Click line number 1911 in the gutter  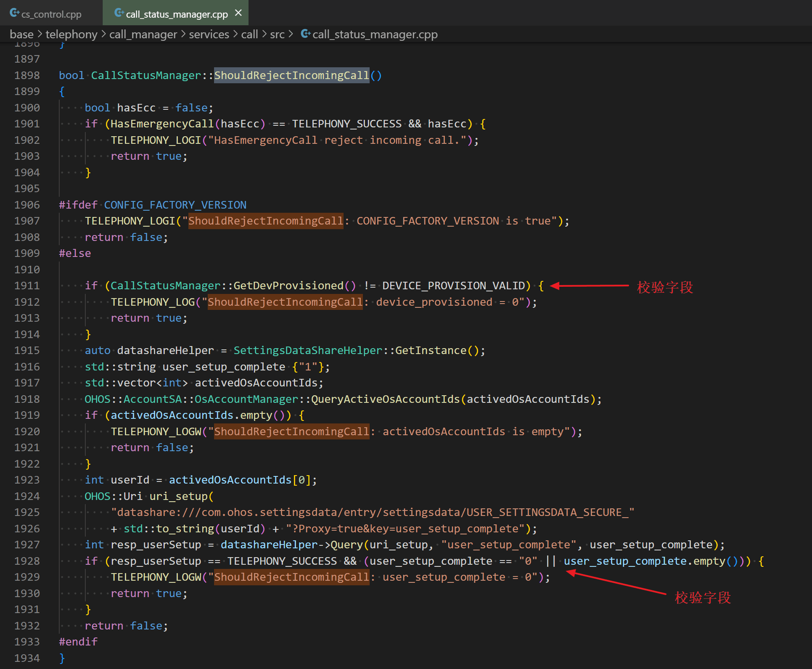(27, 286)
